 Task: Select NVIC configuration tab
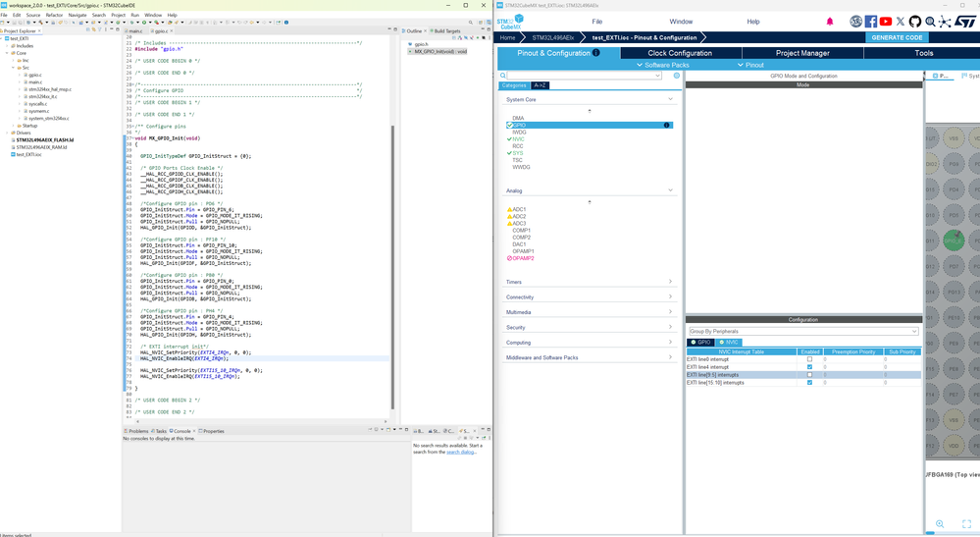(x=729, y=342)
